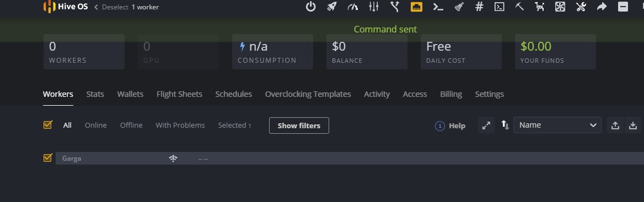Click the rocket Flight Sheets icon
The width and height of the screenshot is (644, 202).
click(332, 7)
